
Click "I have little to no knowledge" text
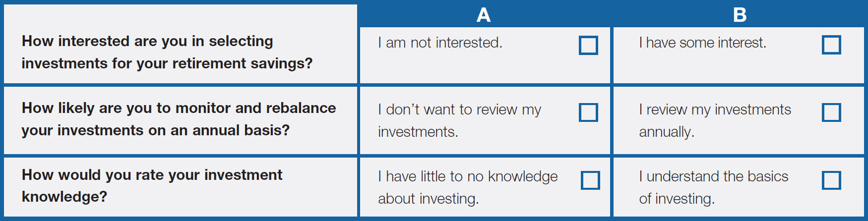click(x=468, y=176)
